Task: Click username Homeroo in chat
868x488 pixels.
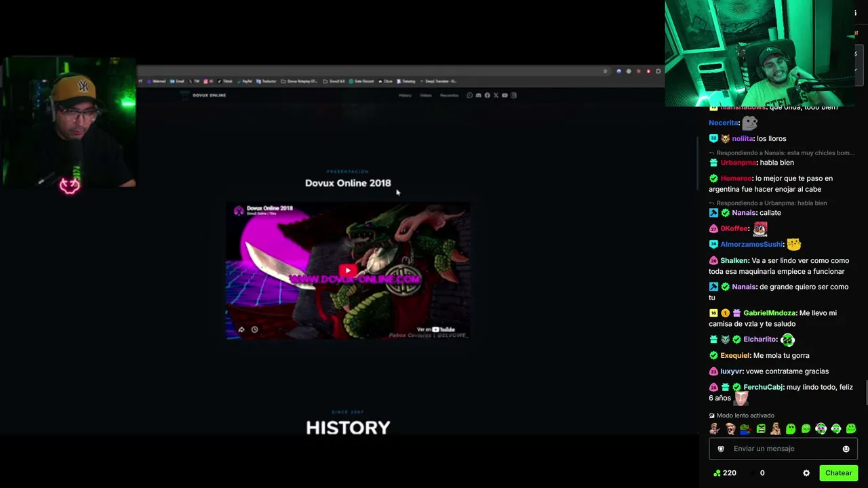Action: 736,178
